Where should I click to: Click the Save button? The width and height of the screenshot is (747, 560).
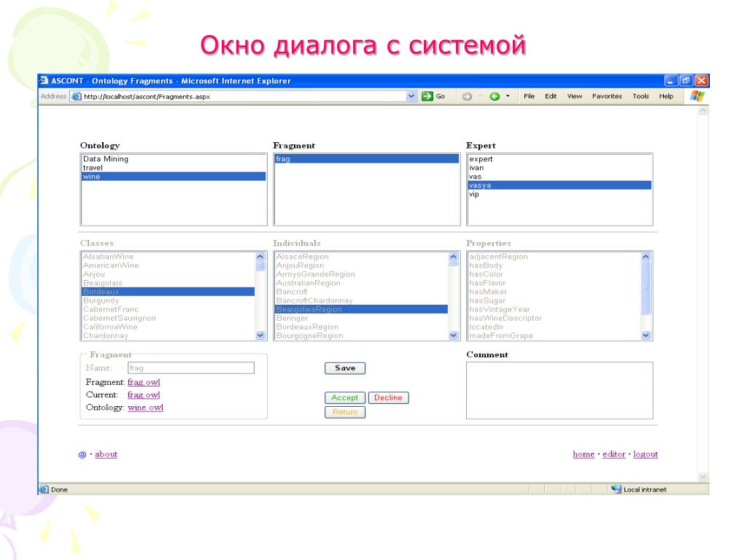(345, 368)
